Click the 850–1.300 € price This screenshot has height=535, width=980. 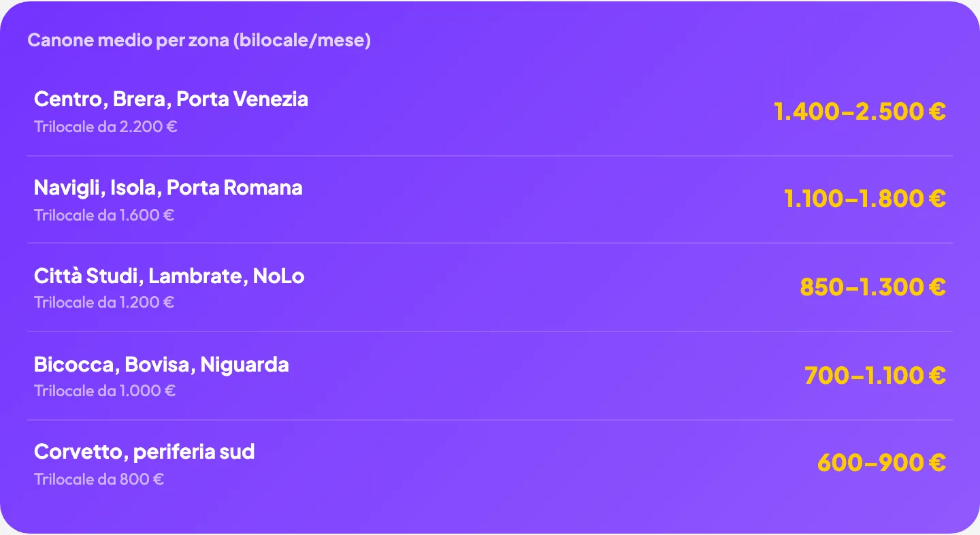click(872, 287)
